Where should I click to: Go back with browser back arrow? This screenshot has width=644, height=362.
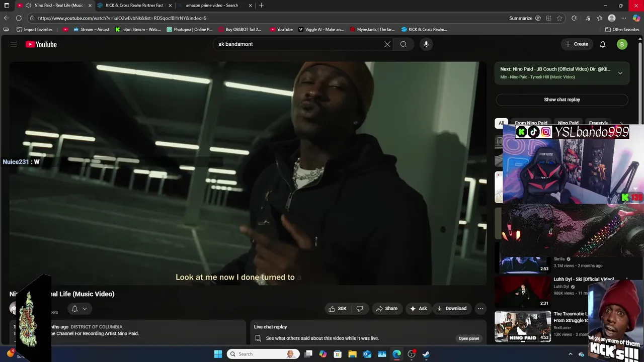click(7, 18)
